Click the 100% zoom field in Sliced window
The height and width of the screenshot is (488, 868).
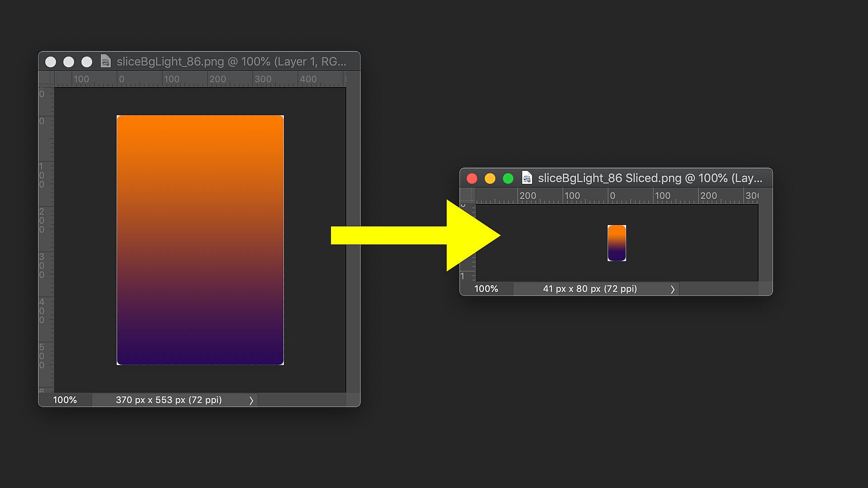[x=486, y=289]
